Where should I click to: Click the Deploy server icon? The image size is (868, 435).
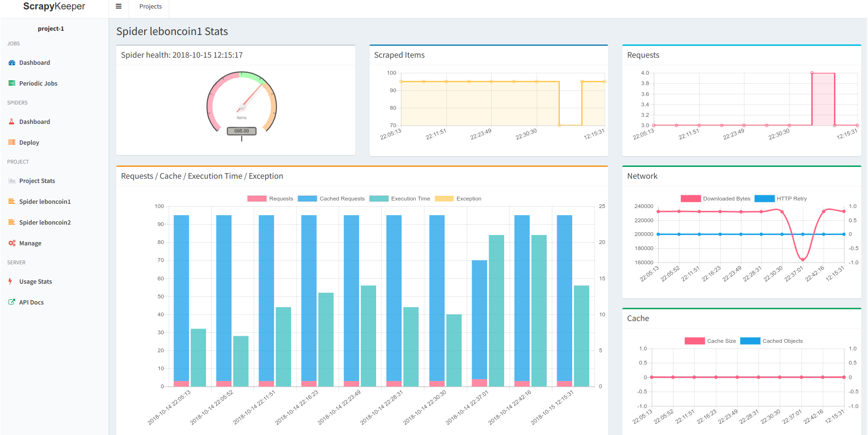click(12, 142)
